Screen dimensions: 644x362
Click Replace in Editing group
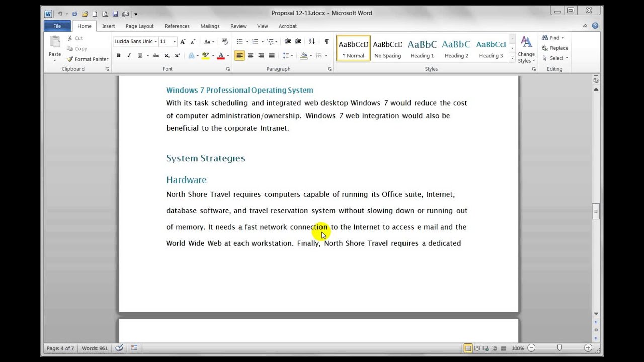point(555,48)
